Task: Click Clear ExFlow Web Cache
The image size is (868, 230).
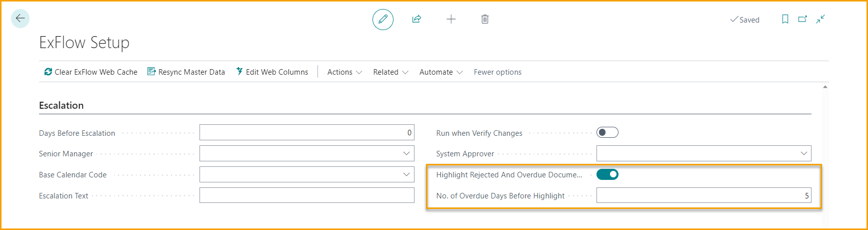Action: 90,72
